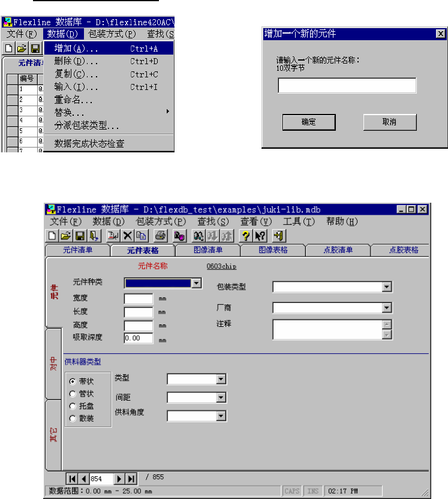The height and width of the screenshot is (499, 448).
Task: Open the 包装类型 dropdown
Action: tap(387, 287)
